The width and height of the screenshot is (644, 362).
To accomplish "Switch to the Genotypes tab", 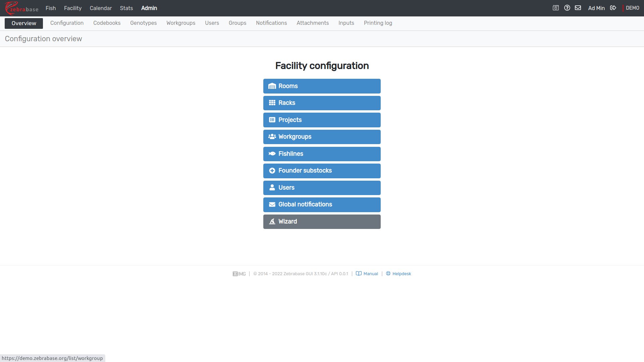I will click(143, 23).
